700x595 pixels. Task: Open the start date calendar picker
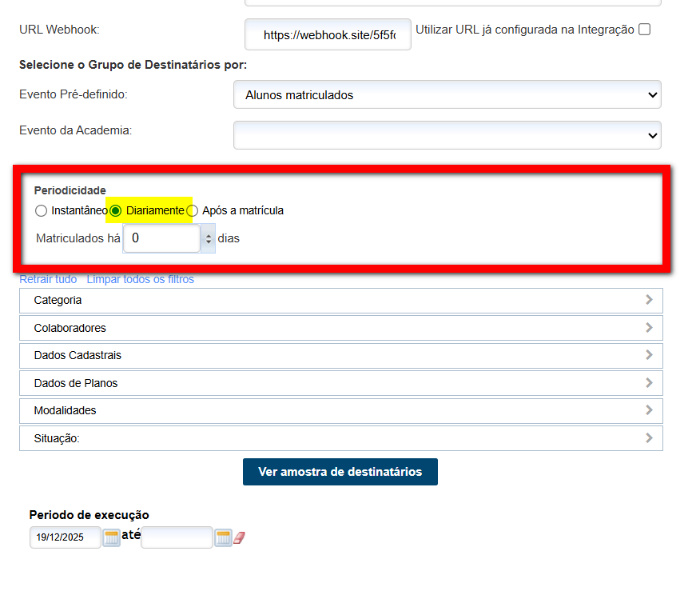[111, 537]
